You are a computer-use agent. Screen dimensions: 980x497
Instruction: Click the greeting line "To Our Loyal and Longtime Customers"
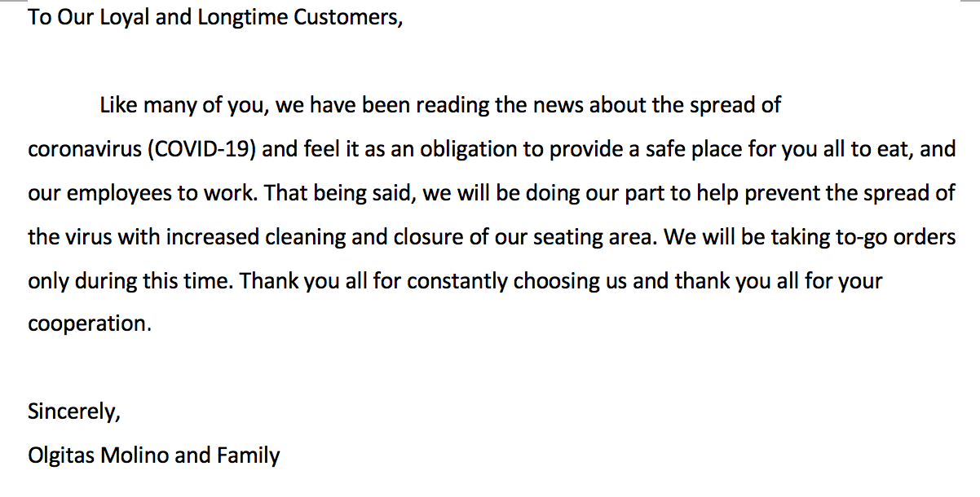point(216,17)
